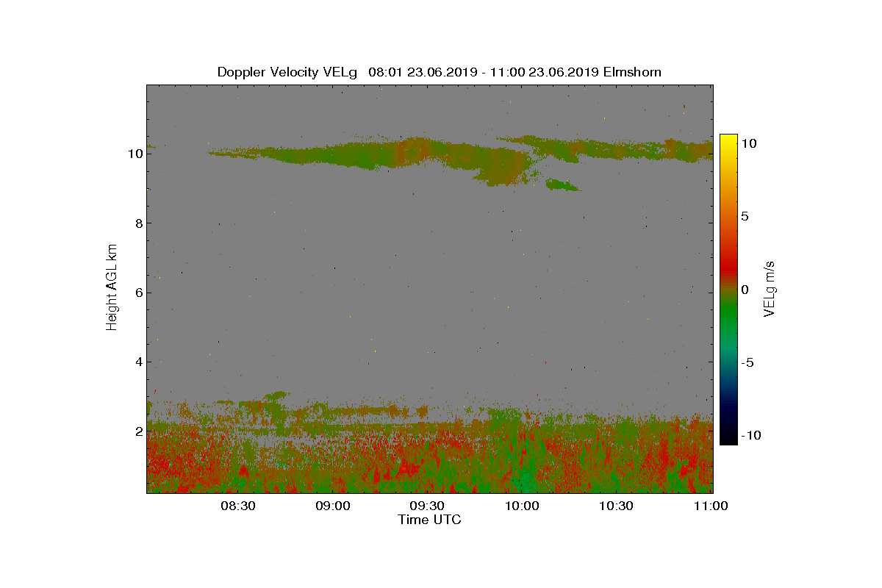Click the colorbar label 5

coord(744,216)
